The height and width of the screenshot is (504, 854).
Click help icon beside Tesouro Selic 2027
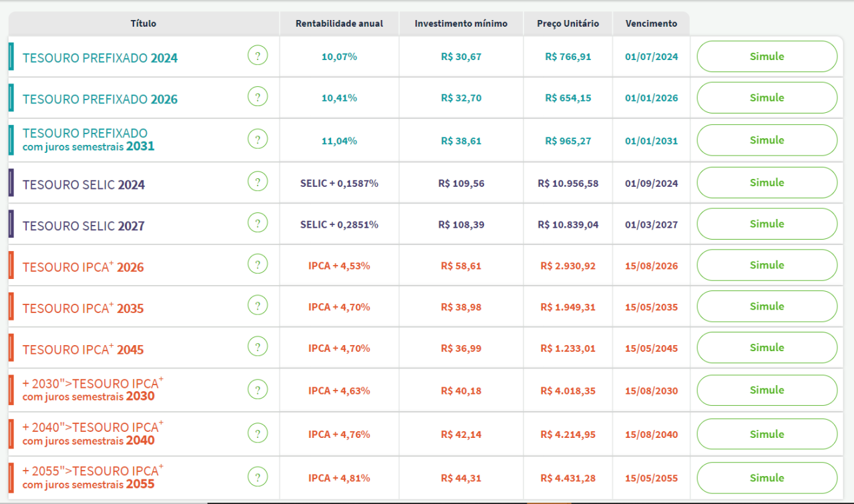[257, 223]
